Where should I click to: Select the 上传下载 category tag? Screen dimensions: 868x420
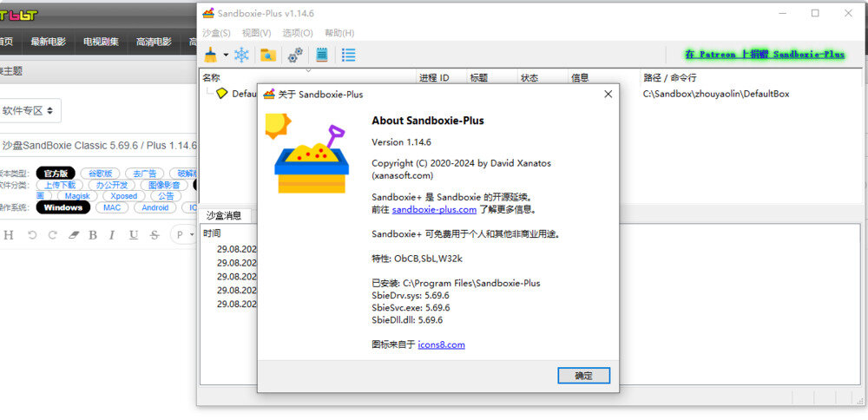pyautogui.click(x=60, y=185)
